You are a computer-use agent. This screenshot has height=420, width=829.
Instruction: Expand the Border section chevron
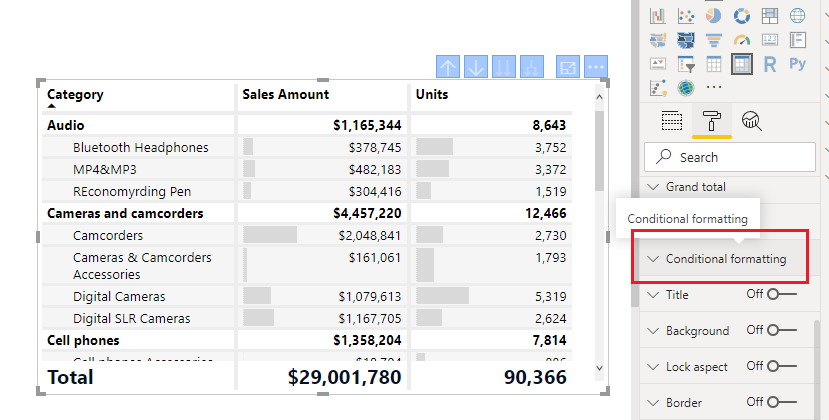pyautogui.click(x=654, y=403)
